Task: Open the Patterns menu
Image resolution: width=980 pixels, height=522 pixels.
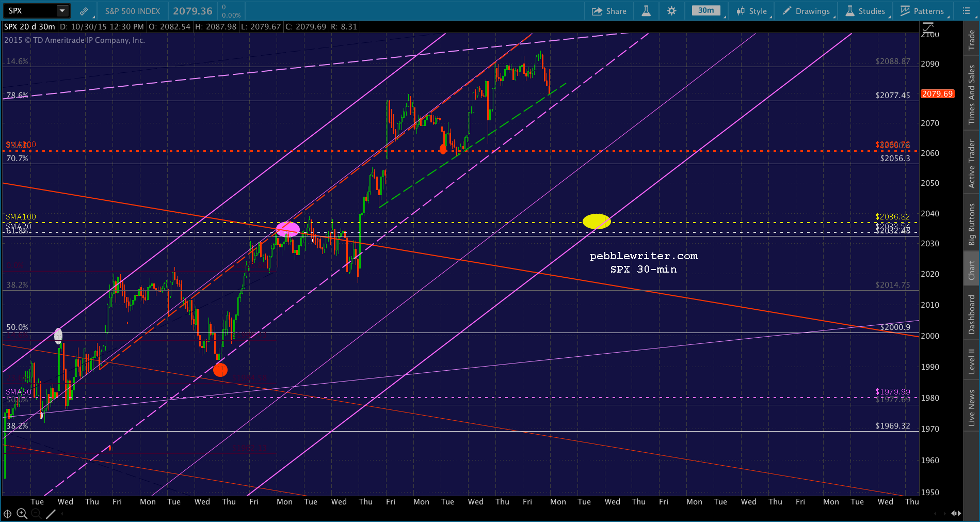Action: tap(922, 11)
